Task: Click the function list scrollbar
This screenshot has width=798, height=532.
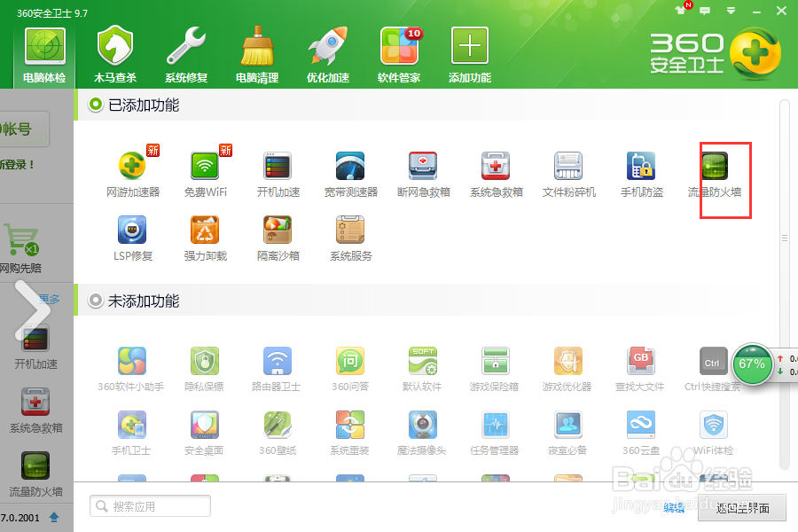Action: click(784, 284)
